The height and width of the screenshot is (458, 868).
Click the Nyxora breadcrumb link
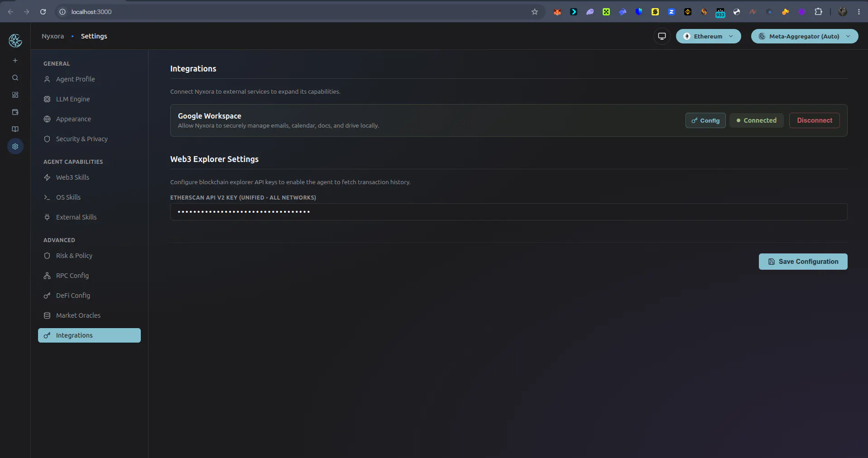(x=53, y=36)
